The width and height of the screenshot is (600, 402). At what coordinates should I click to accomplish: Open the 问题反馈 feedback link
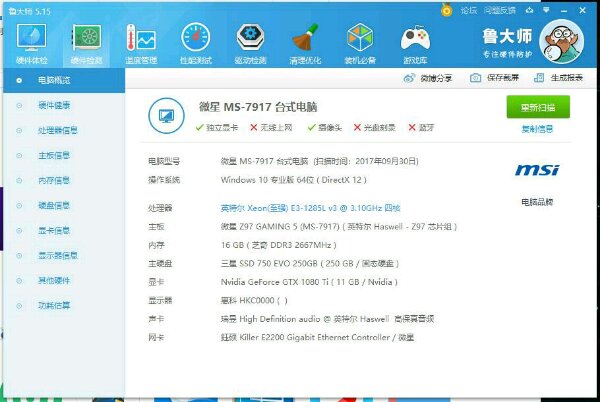pos(500,10)
